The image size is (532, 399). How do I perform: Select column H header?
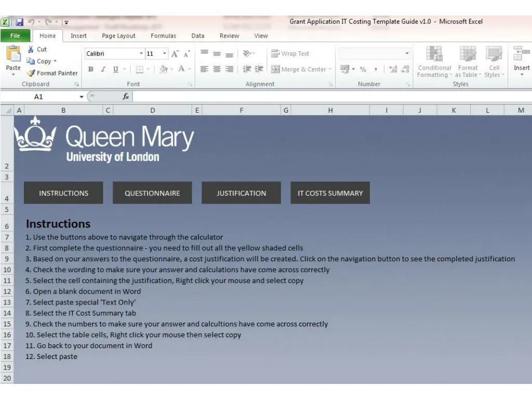330,110
